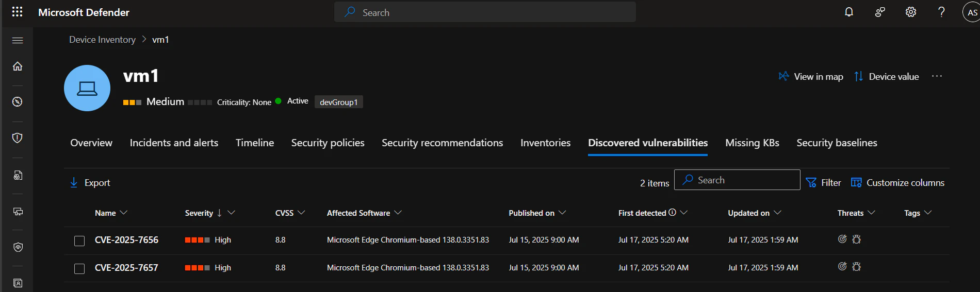980x292 pixels.
Task: Open the help question mark icon
Action: (x=941, y=12)
